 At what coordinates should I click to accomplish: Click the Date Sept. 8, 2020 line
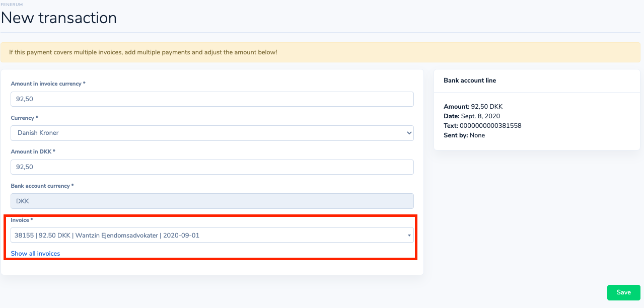(472, 116)
